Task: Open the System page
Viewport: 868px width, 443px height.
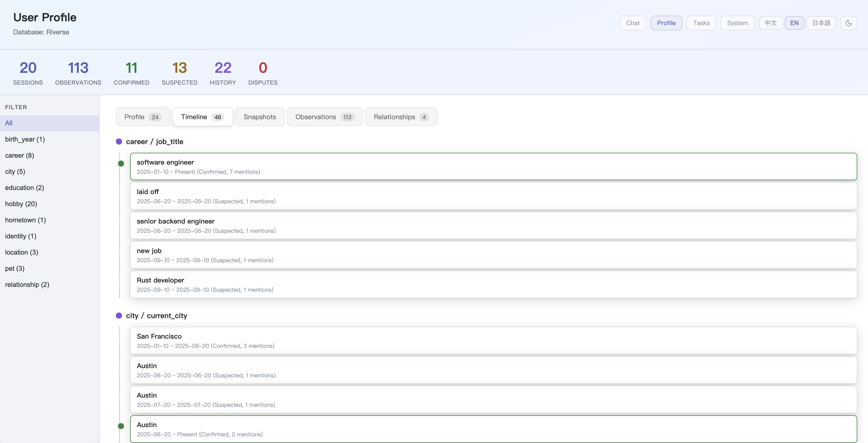Action: 737,23
